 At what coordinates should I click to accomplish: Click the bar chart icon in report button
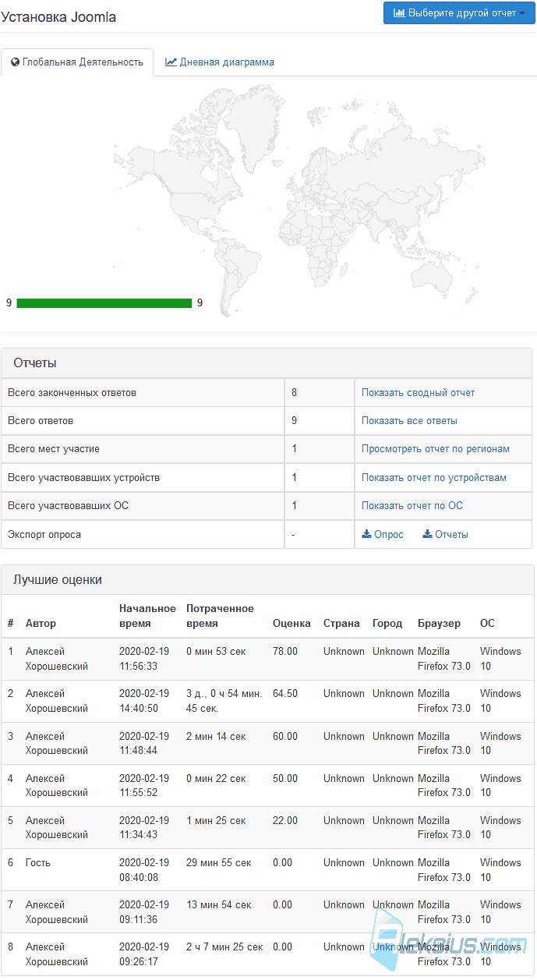pyautogui.click(x=399, y=13)
